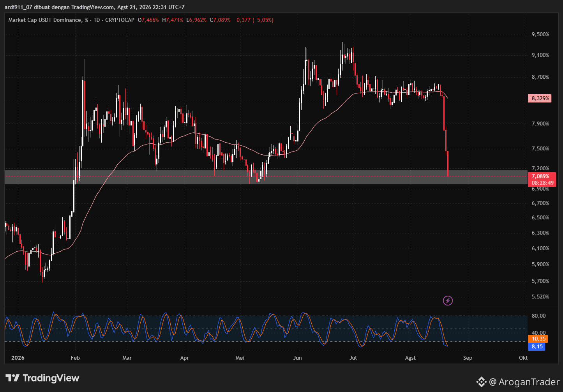Click the CRYPTOCAP source label

120,20
